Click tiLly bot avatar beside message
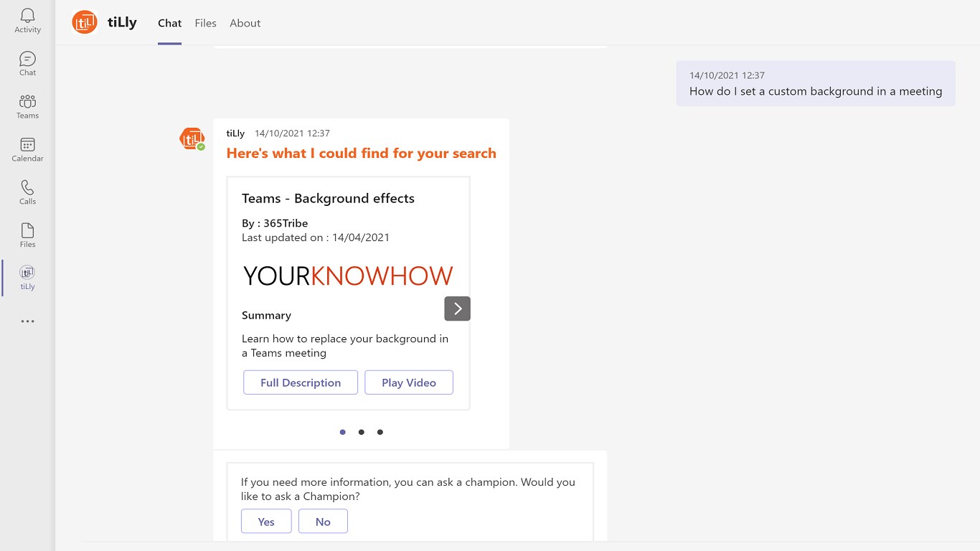 pos(192,138)
